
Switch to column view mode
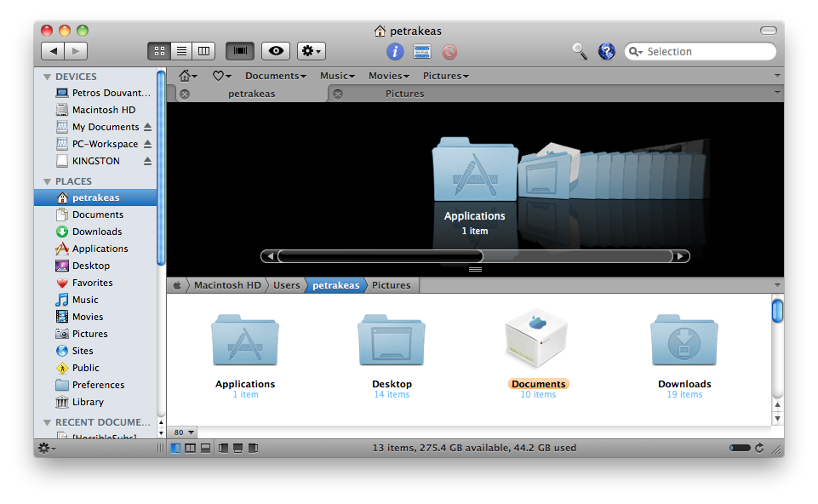(203, 51)
